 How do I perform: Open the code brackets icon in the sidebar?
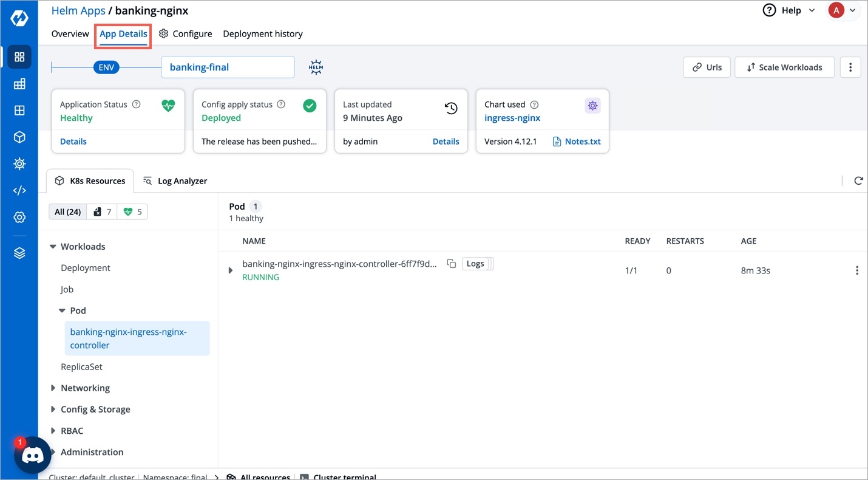coord(19,190)
